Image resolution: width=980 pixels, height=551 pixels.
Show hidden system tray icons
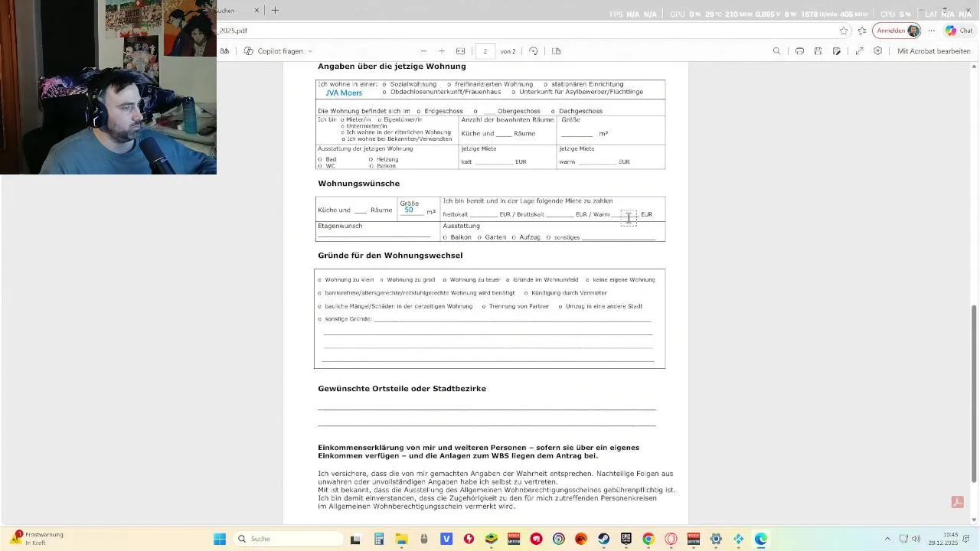coord(887,539)
